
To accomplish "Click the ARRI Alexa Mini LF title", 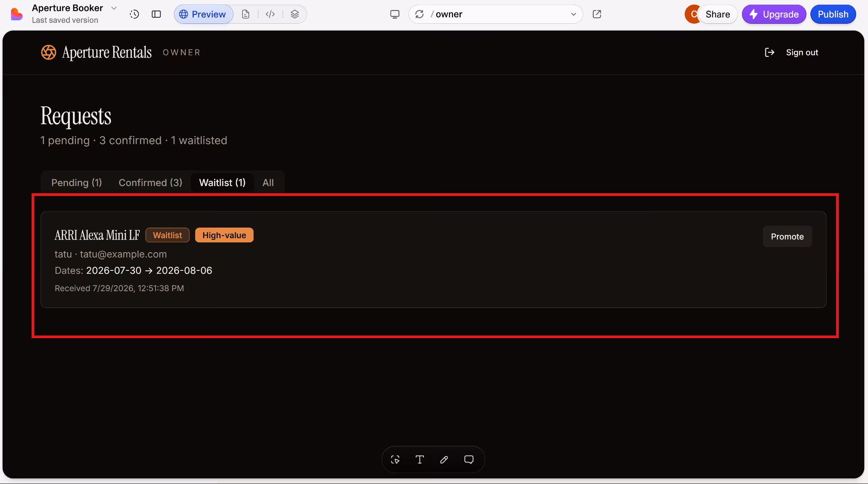I will coord(97,235).
